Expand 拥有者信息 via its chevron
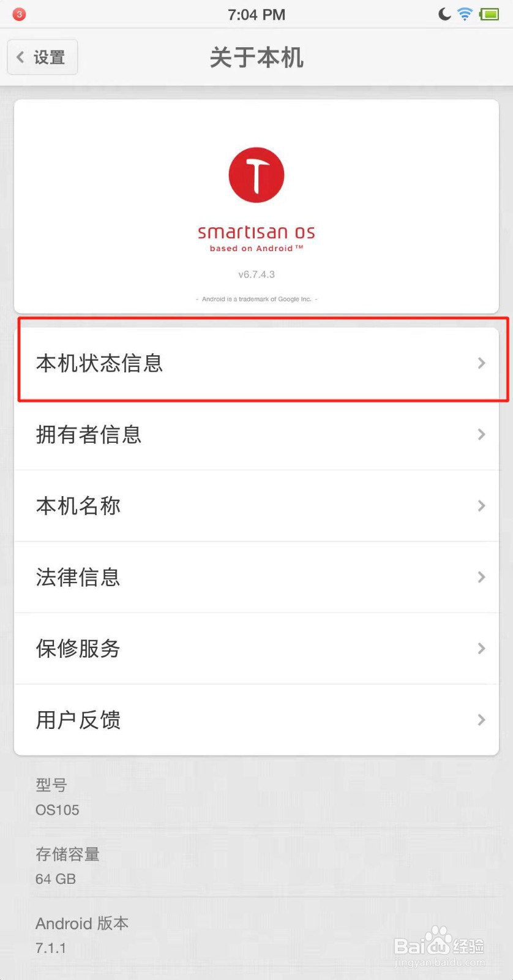513x980 pixels. pos(482,434)
